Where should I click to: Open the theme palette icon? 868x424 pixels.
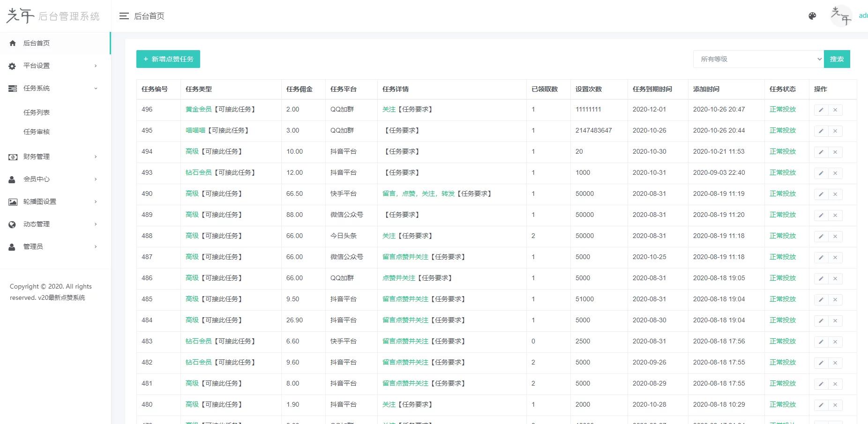tap(812, 16)
